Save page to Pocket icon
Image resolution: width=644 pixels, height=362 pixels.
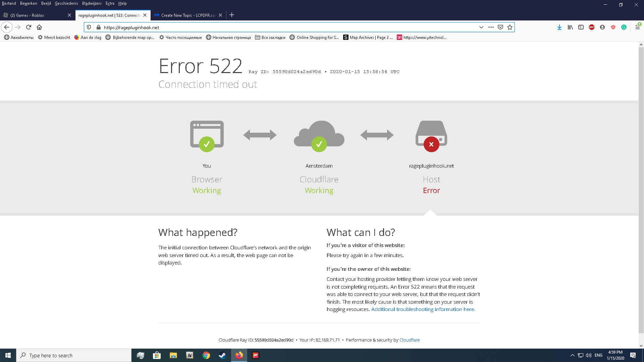(x=500, y=27)
